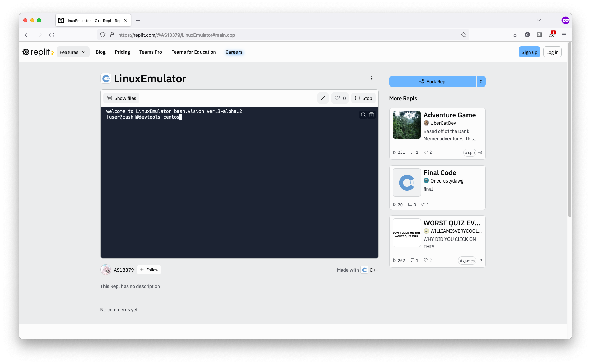Expand the console to fullscreen
Viewport: 591px width, 364px height.
[323, 98]
